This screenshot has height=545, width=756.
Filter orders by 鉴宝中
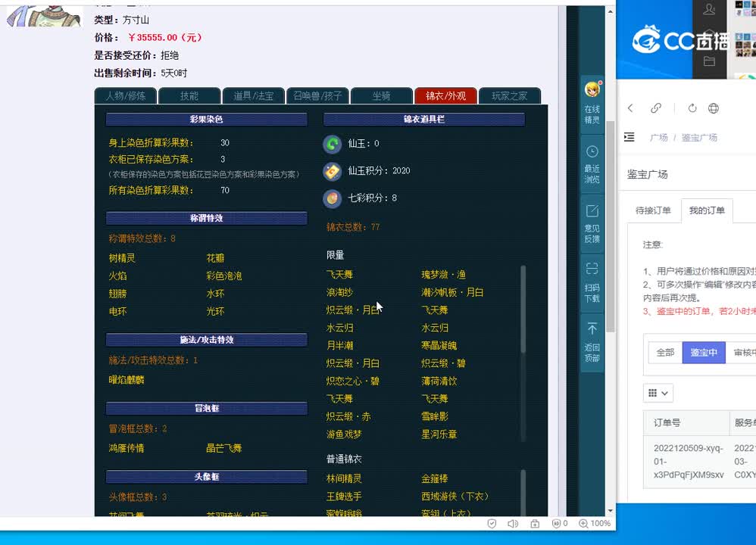704,353
